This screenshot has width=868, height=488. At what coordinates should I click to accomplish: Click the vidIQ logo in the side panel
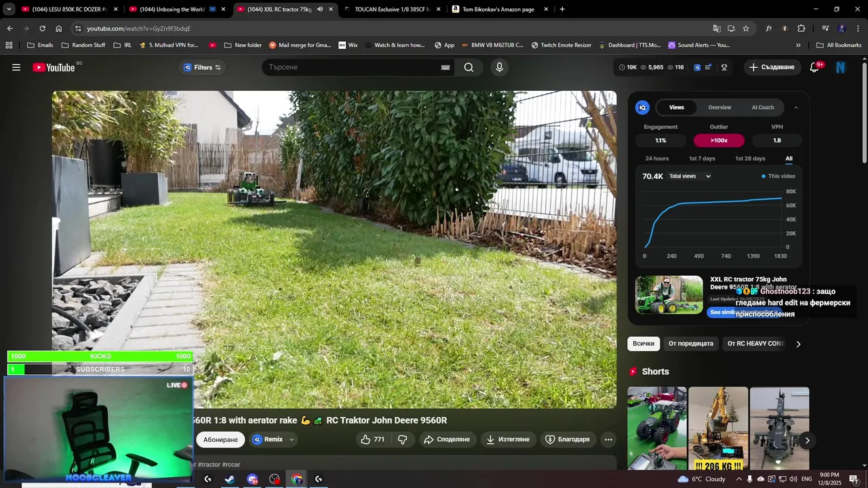[642, 107]
